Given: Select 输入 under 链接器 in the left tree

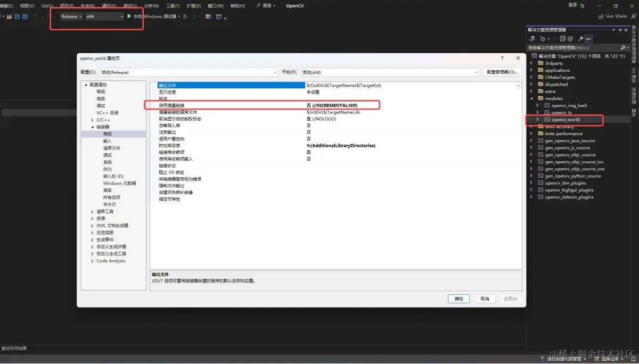Looking at the screenshot, I should pos(111,140).
